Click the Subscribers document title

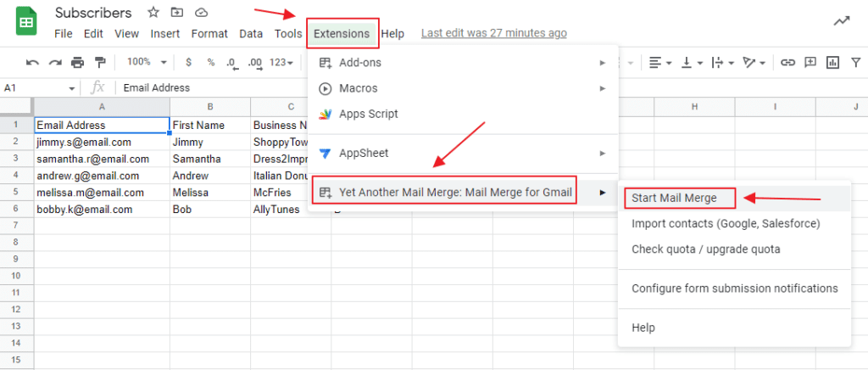point(93,12)
